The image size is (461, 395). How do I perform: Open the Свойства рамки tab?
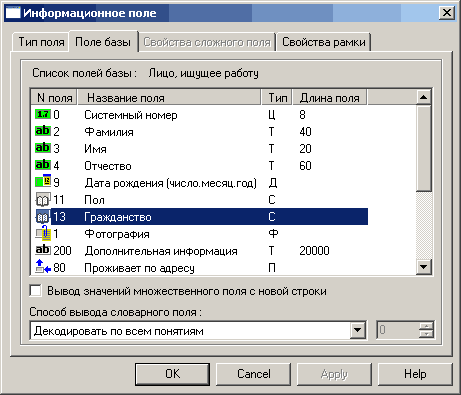point(324,42)
